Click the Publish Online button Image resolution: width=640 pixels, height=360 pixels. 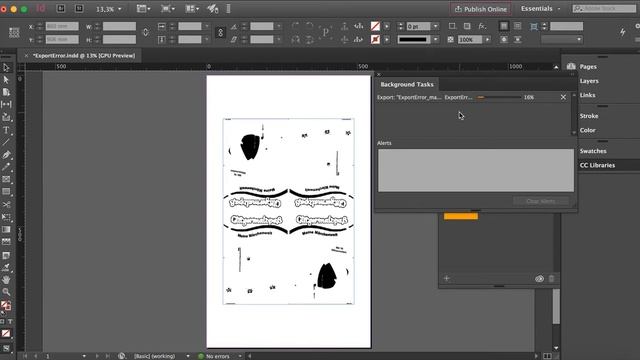481,9
